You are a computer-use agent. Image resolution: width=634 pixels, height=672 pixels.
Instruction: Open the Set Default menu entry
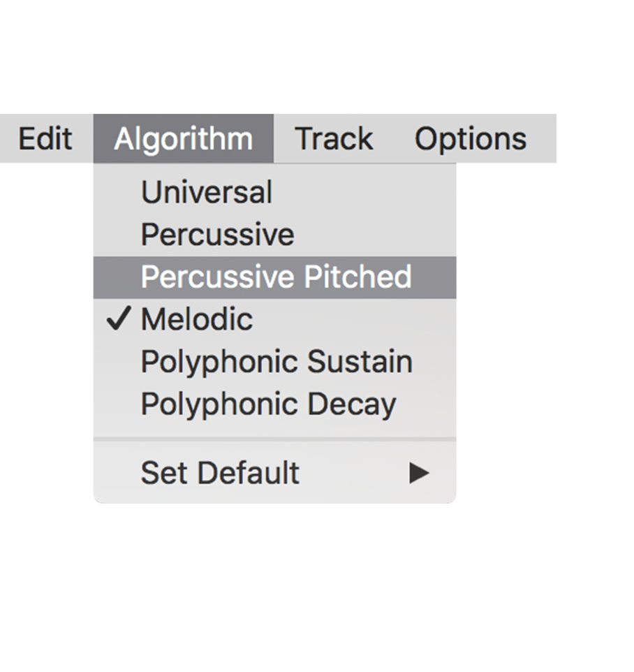[x=220, y=473]
